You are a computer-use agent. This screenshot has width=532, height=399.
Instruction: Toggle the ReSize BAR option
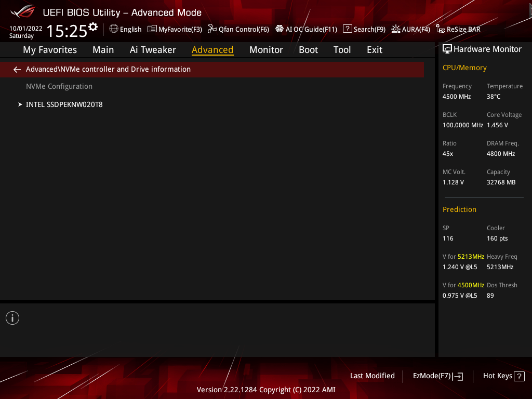click(x=458, y=29)
